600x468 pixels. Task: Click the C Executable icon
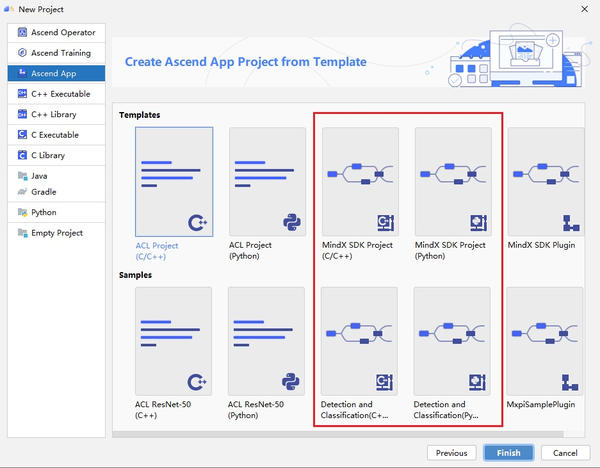pyautogui.click(x=22, y=135)
